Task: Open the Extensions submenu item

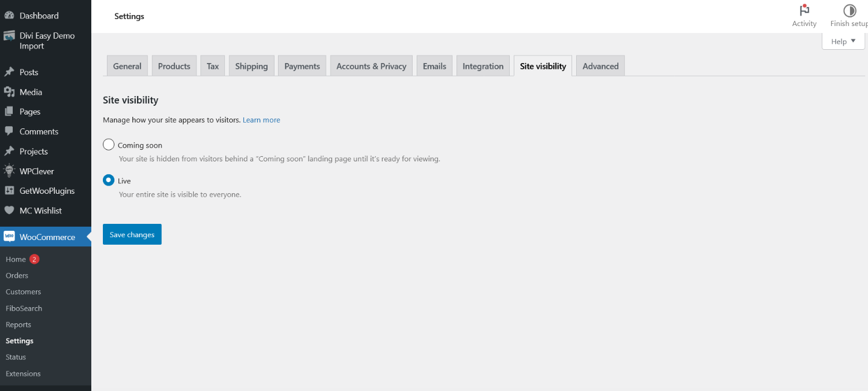Action: [x=23, y=374]
